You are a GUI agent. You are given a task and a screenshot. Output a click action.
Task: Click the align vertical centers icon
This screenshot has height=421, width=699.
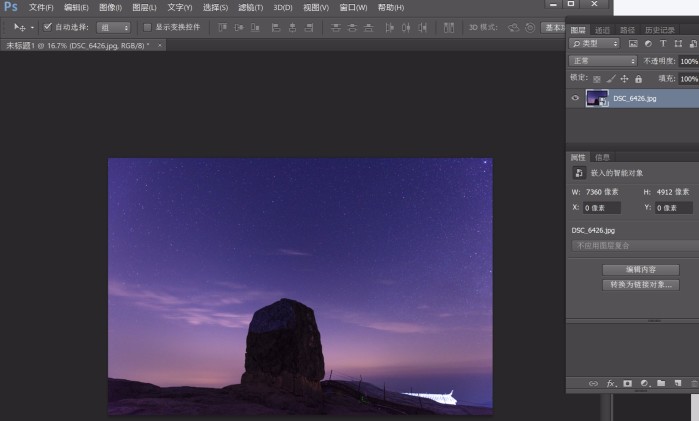pos(239,28)
